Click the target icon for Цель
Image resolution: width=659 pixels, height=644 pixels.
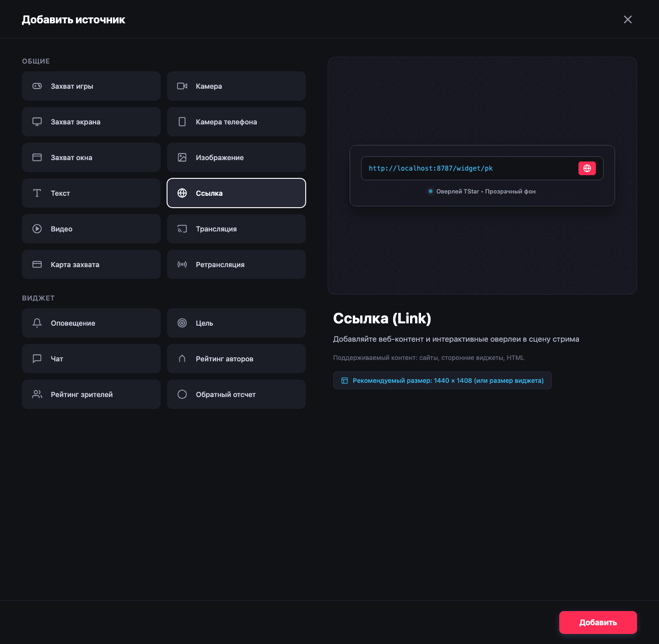182,323
